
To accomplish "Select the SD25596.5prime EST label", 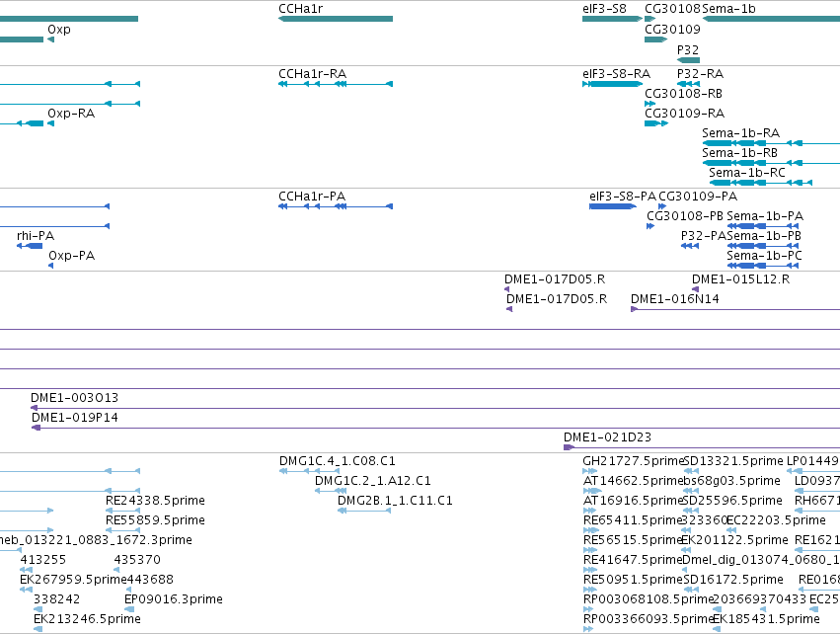I will coord(732,501).
